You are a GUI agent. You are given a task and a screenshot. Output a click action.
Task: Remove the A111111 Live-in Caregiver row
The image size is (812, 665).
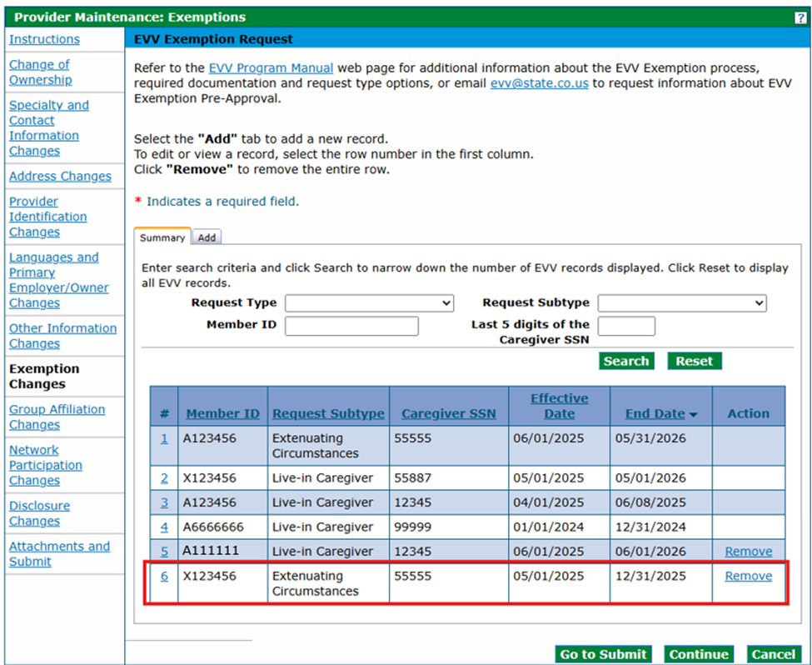[x=749, y=551]
